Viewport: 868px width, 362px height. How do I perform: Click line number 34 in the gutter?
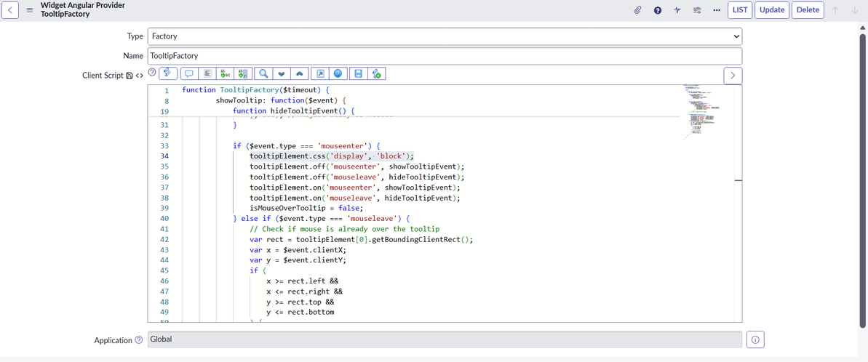point(164,156)
